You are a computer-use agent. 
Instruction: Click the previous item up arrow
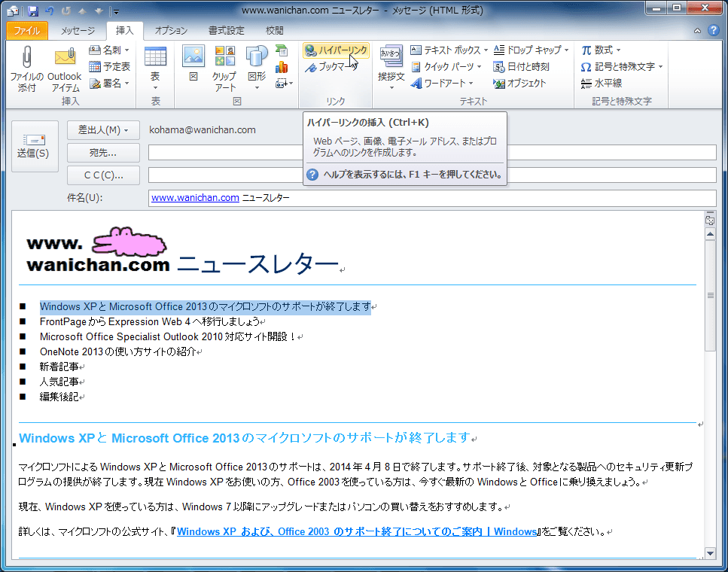82,11
